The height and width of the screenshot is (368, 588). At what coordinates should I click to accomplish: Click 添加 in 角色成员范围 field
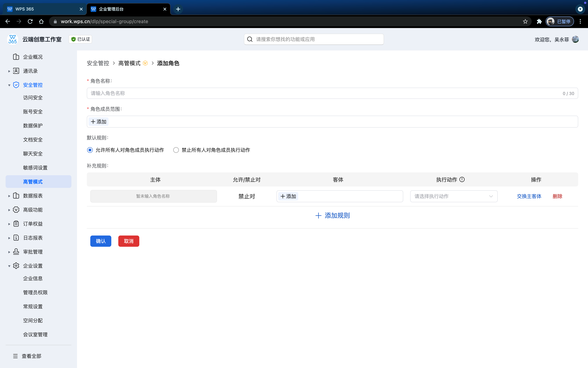tap(99, 121)
